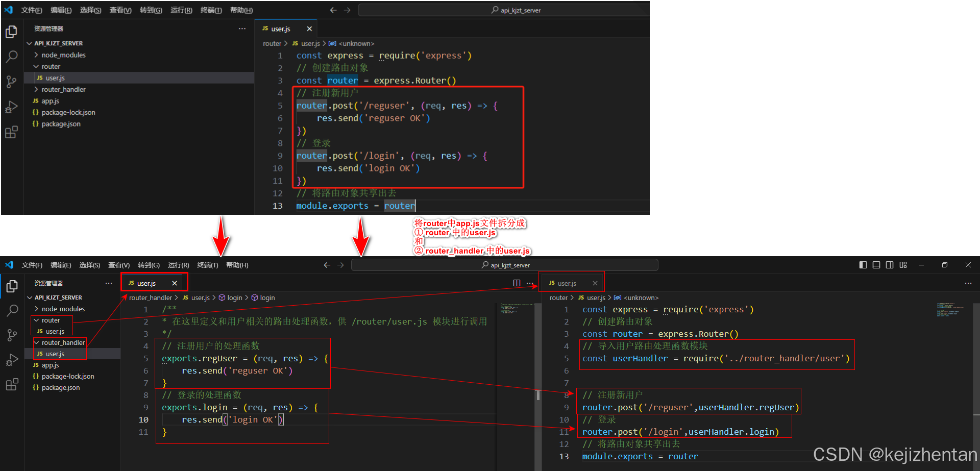Open customize layout button in lower window

click(903, 265)
